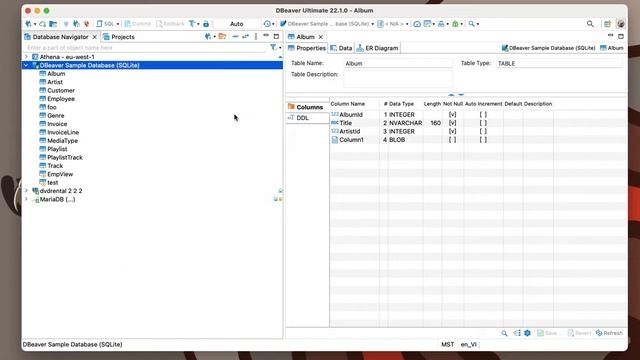Click the columns search magnifier at bottom
This screenshot has width=640, height=360.
(x=504, y=333)
